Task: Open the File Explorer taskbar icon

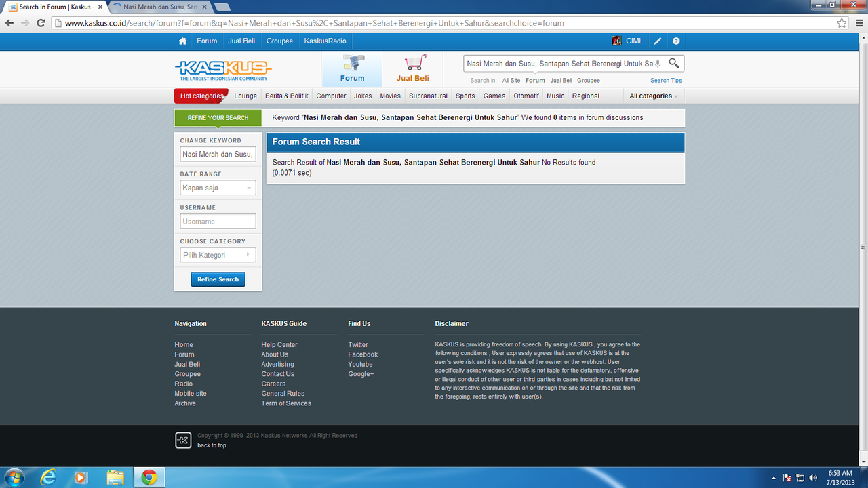Action: click(x=115, y=477)
